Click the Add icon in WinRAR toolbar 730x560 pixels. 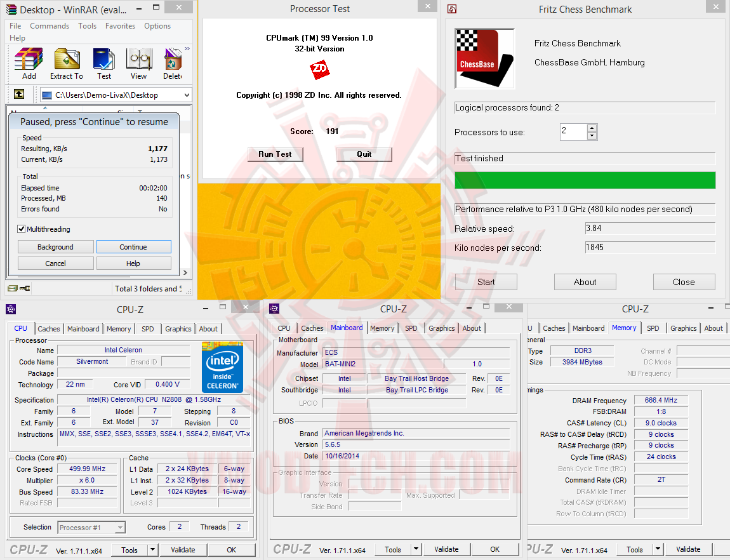click(x=29, y=63)
